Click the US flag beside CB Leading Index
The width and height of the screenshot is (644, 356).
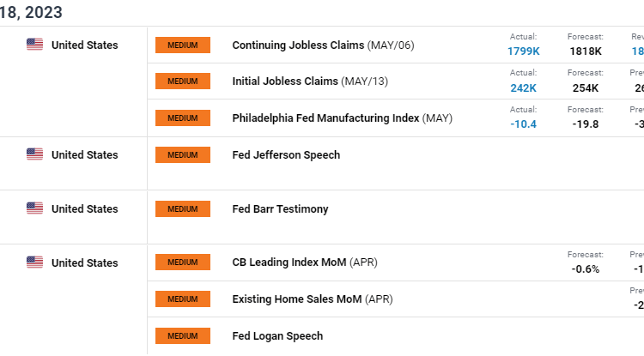point(34,262)
